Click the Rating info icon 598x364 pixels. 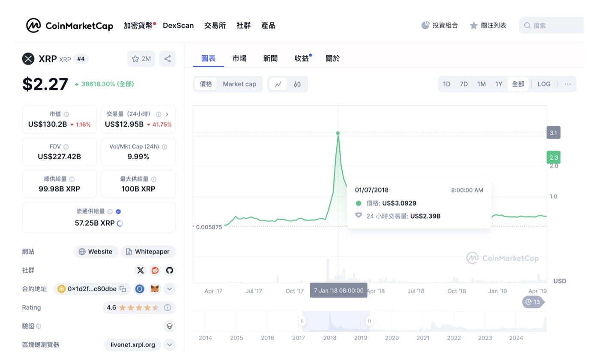tap(167, 307)
